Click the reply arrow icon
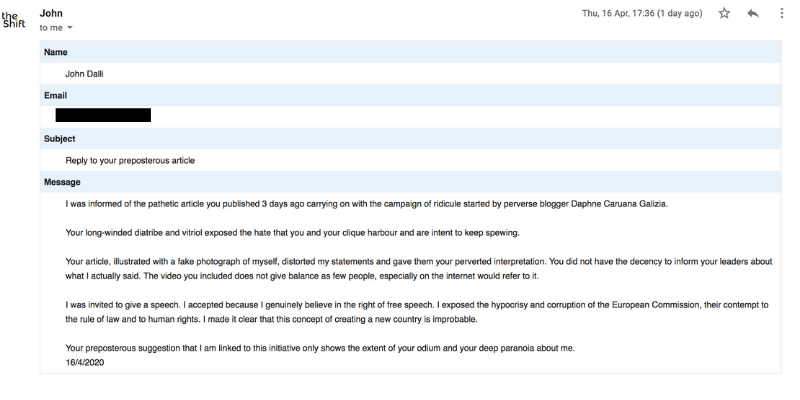Viewport: 800px width, 400px height. 752,14
